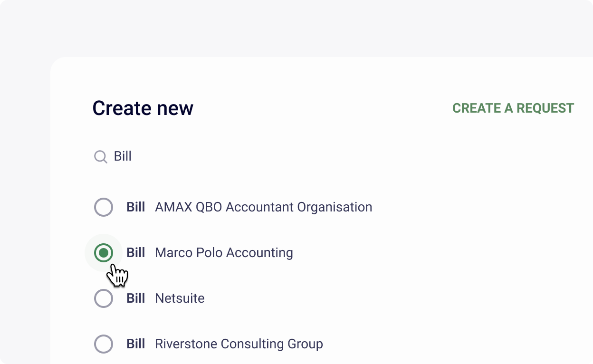Choose the Netsuite radio button

click(x=104, y=298)
